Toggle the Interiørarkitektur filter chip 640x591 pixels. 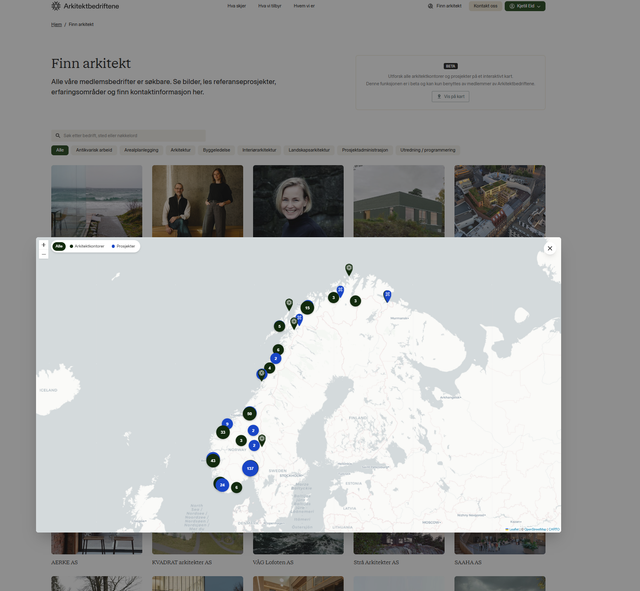(259, 150)
